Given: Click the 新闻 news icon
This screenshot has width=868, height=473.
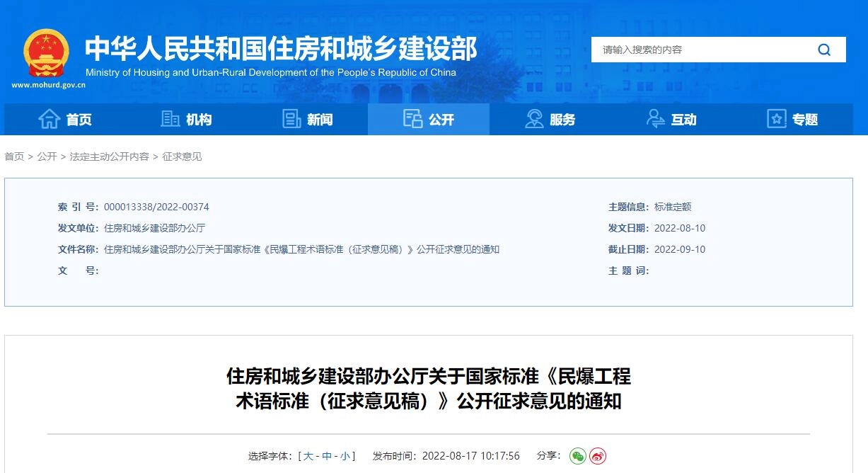Looking at the screenshot, I should click(x=291, y=119).
